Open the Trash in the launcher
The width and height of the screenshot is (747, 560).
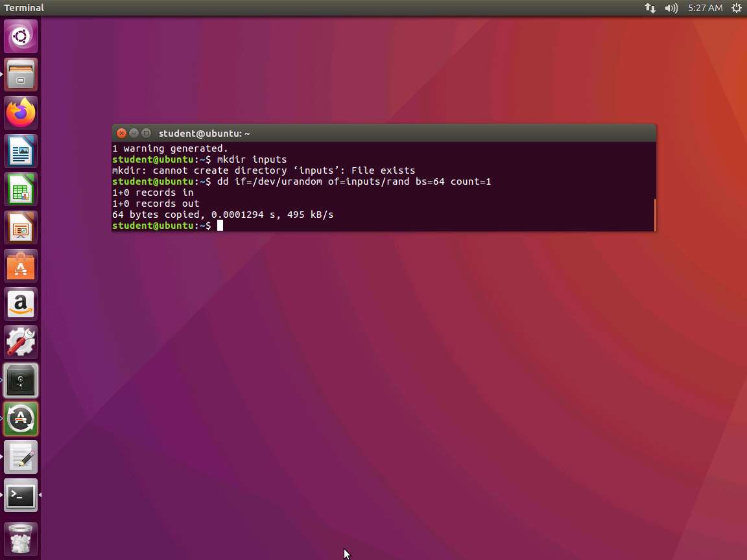(x=21, y=539)
